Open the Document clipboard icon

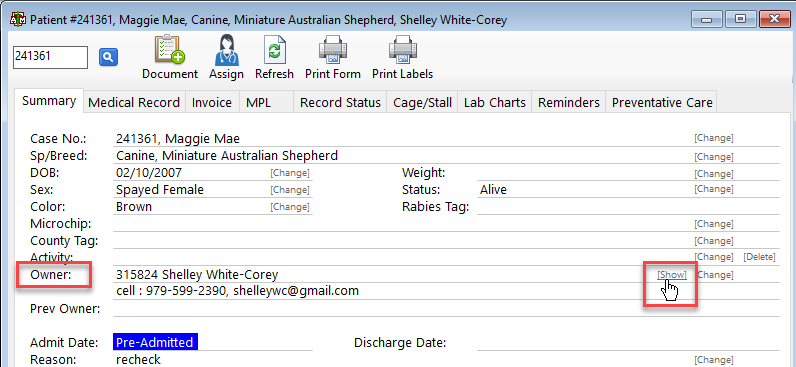(x=170, y=50)
